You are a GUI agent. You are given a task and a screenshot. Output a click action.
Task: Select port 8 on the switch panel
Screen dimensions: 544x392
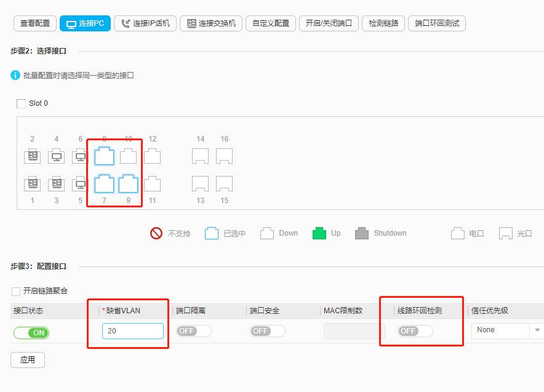pyautogui.click(x=104, y=156)
